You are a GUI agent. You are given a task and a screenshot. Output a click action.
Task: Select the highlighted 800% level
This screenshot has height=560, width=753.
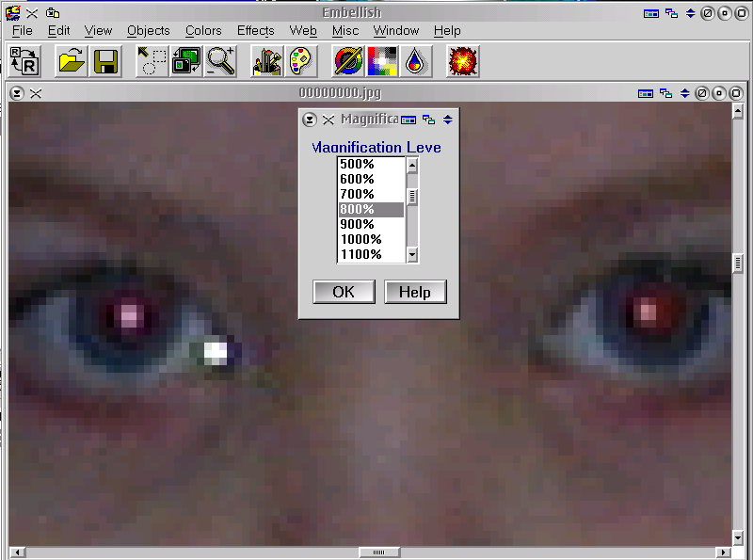click(x=371, y=209)
